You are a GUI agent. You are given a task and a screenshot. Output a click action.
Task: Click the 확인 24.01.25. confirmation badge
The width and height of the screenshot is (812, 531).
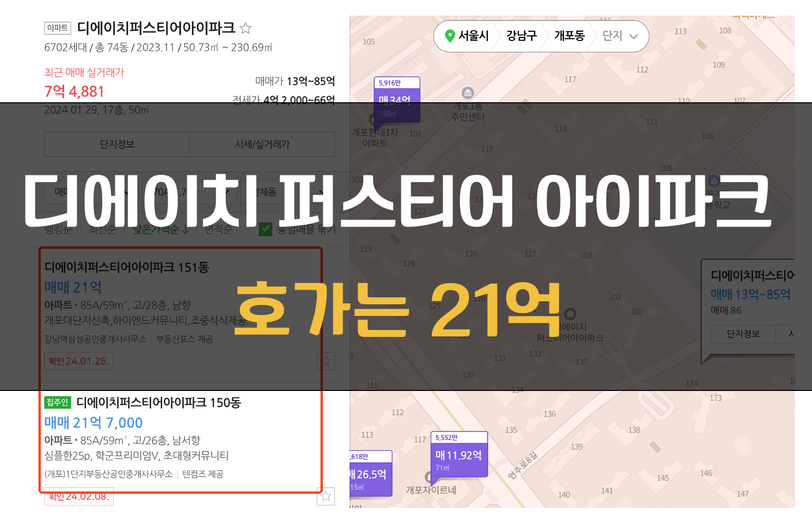point(79,361)
